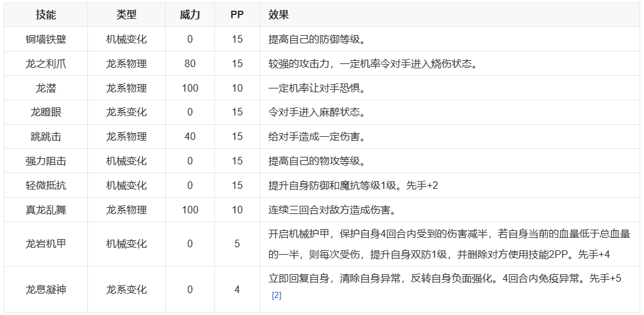Click the 效果 column header
Screen dimensions: 644x315
pos(278,14)
